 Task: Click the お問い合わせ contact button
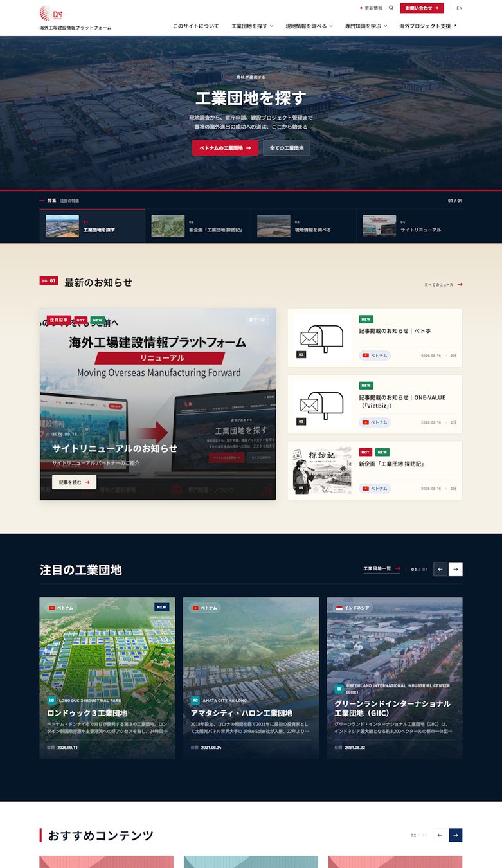point(422,8)
